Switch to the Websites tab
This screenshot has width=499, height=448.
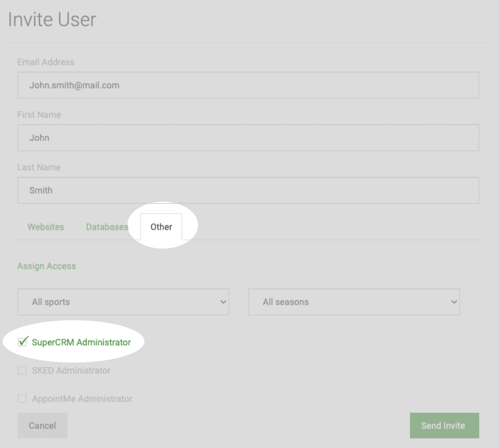click(45, 227)
